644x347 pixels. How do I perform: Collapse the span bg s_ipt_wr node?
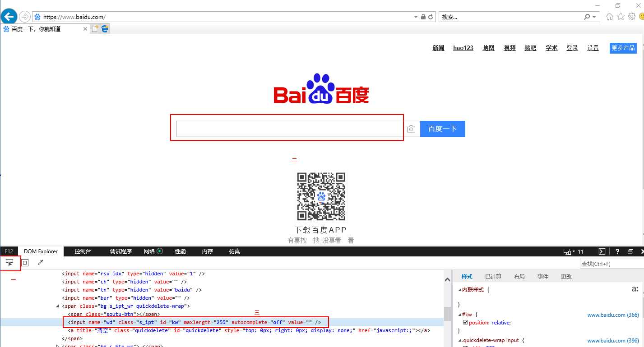pos(57,306)
